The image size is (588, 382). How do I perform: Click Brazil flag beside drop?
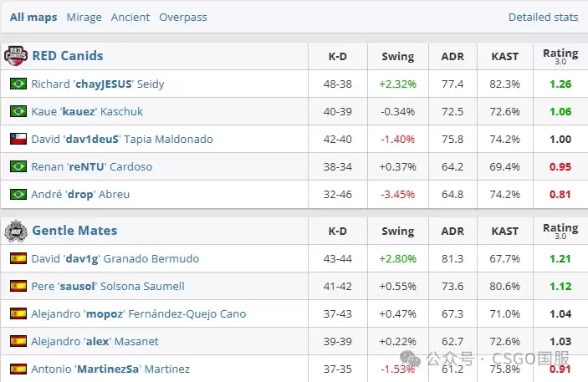(x=18, y=194)
